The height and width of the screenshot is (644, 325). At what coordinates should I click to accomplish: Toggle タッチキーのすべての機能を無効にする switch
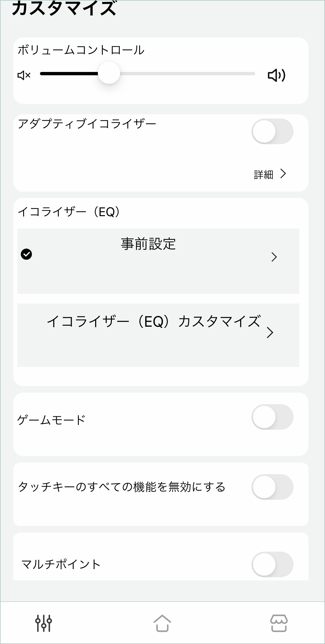coord(272,487)
